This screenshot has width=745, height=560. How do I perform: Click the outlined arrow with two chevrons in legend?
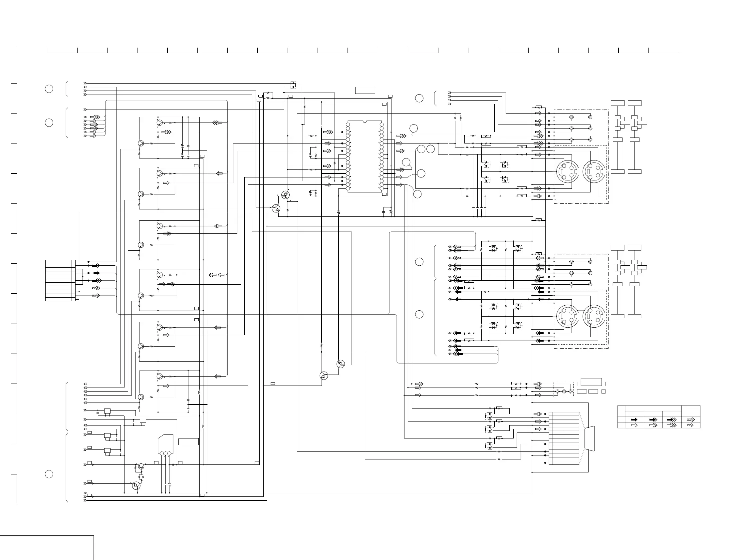point(671,425)
